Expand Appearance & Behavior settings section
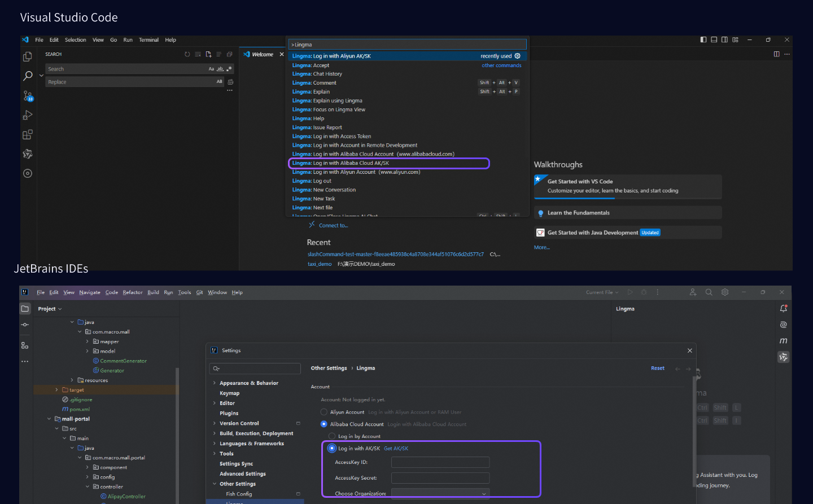This screenshot has width=813, height=504. 215,383
